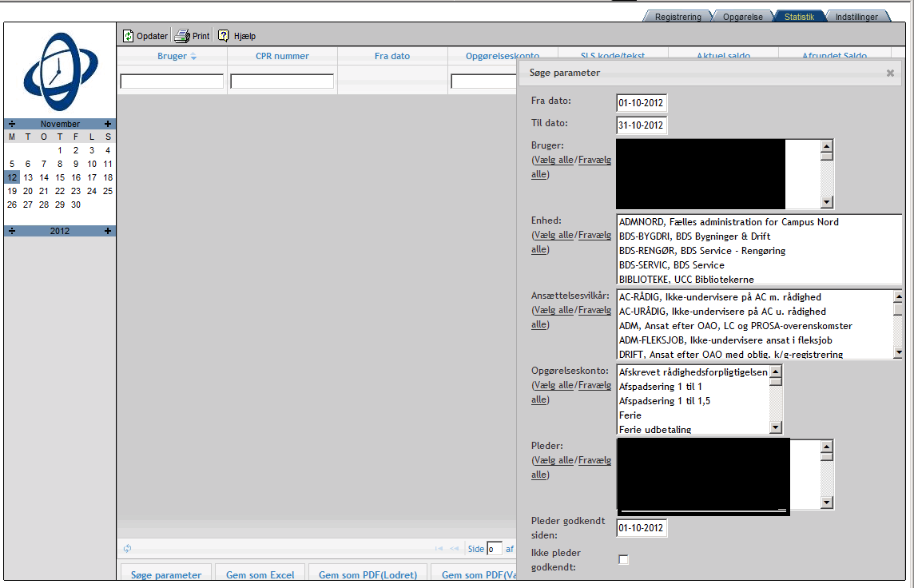Screen dimensions: 914x588
Task: Go to next month with November plus
Action: click(108, 124)
